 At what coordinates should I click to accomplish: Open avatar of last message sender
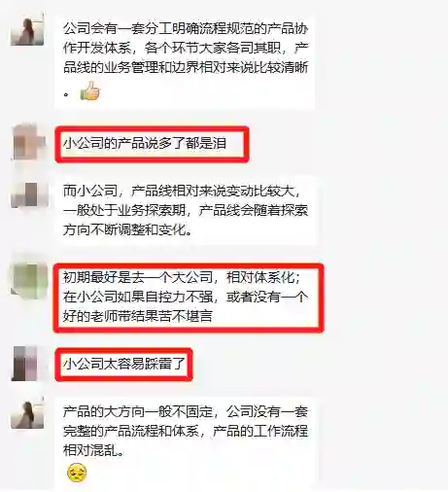coord(27,412)
